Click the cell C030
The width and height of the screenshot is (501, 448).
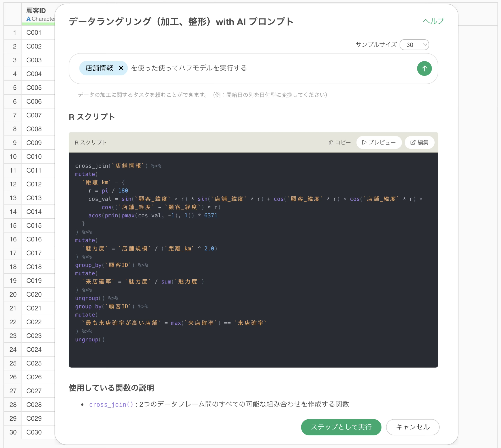click(34, 432)
